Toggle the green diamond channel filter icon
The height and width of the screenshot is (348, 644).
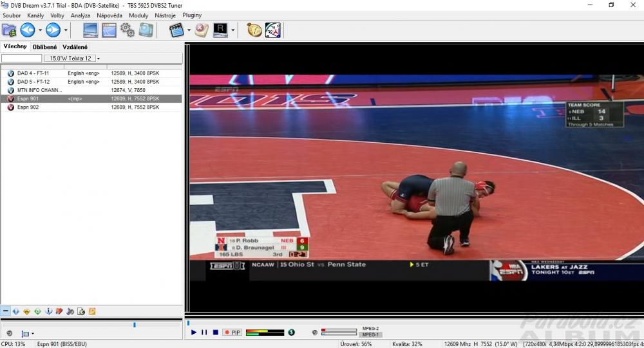point(38,311)
